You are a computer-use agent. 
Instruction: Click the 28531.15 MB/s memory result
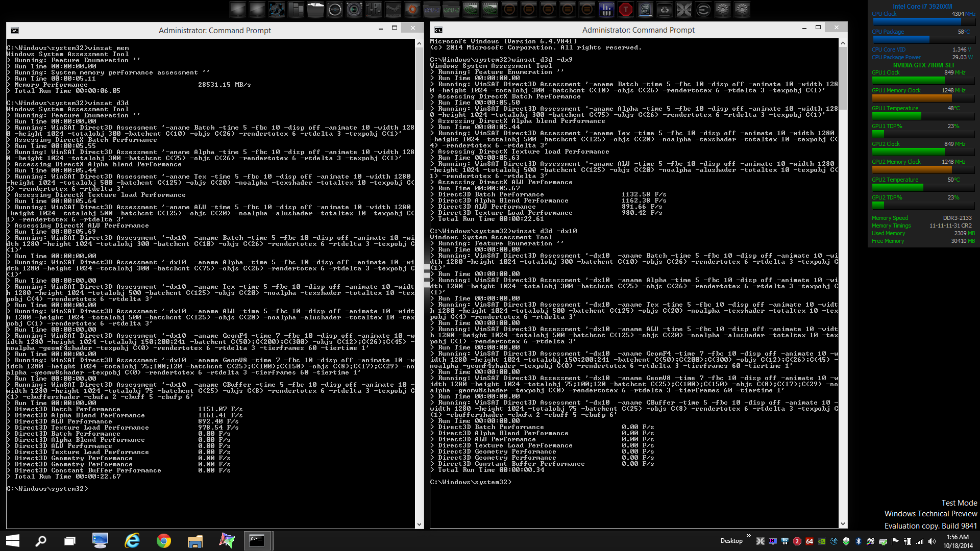[x=224, y=85]
